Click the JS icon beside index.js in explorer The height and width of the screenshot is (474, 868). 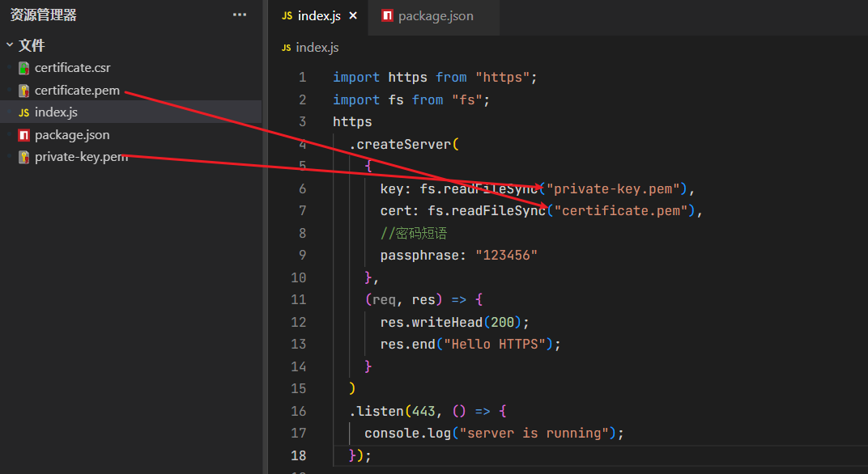tap(24, 112)
